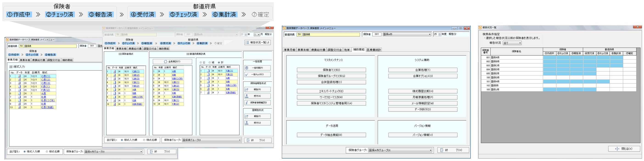Click 合算処理(T) button

tap(423, 70)
